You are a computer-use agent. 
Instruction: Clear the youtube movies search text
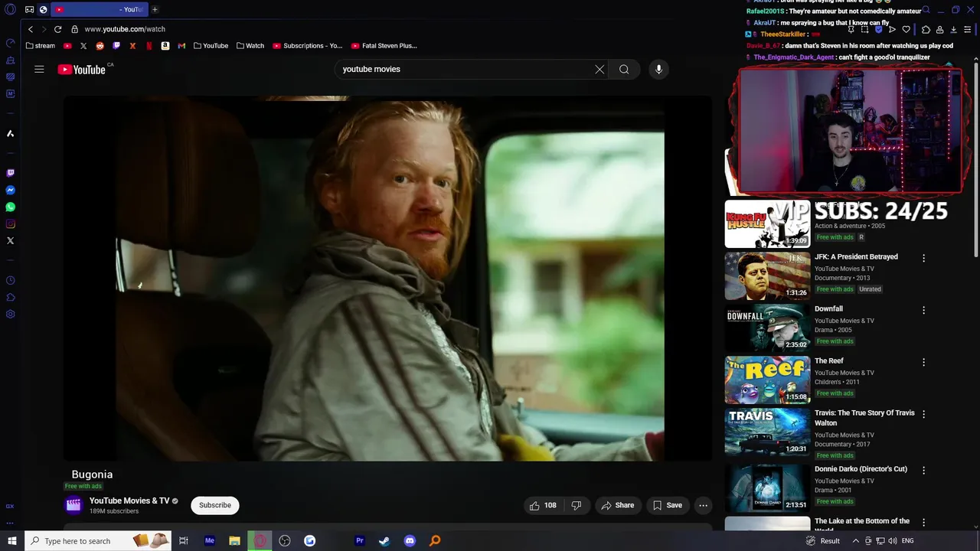click(599, 69)
